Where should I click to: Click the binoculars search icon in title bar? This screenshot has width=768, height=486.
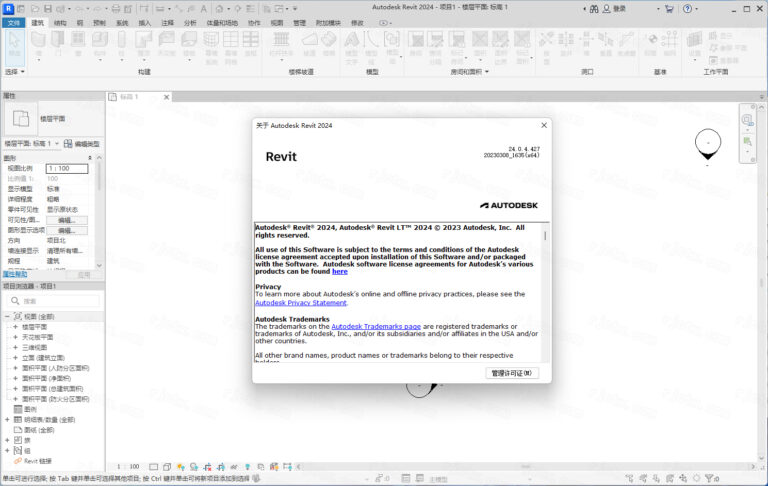594,9
